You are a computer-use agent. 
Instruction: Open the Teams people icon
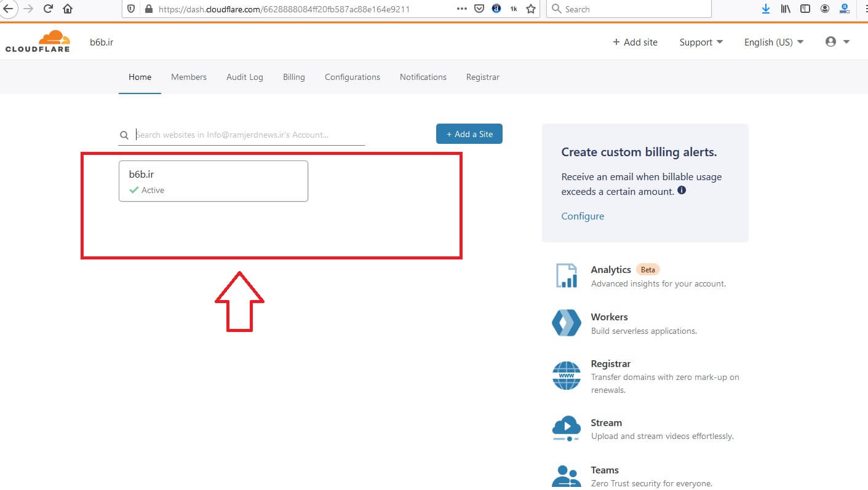[567, 476]
